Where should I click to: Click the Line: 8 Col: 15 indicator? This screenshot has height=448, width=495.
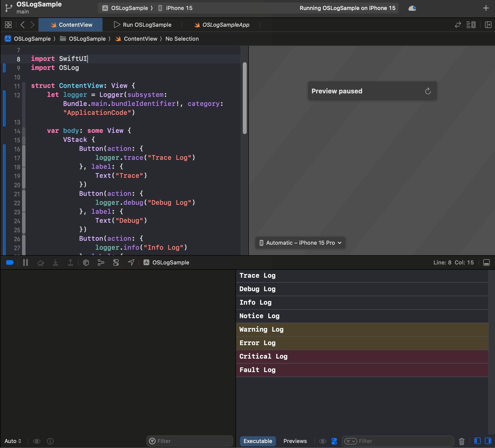[x=453, y=262]
